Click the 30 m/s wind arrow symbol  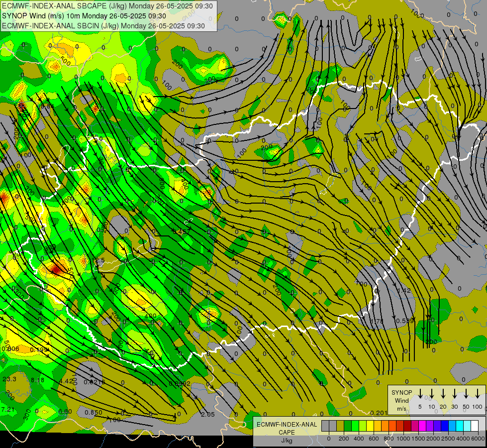pyautogui.click(x=455, y=394)
